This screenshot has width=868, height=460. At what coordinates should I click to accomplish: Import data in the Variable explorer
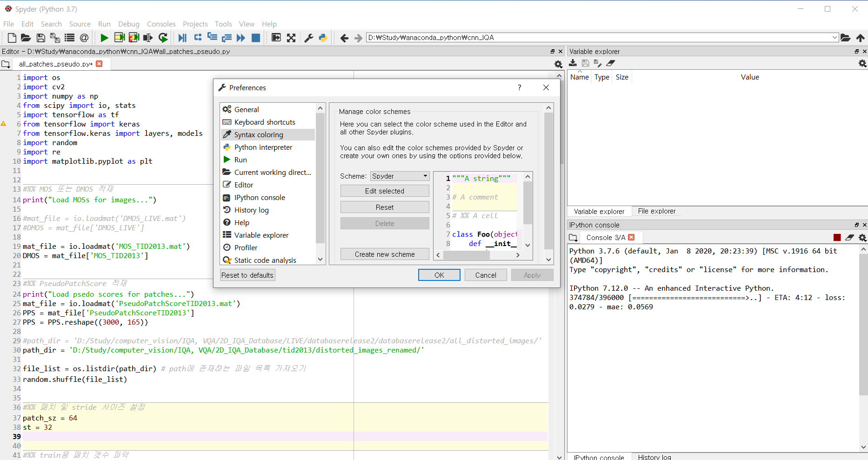pyautogui.click(x=573, y=63)
